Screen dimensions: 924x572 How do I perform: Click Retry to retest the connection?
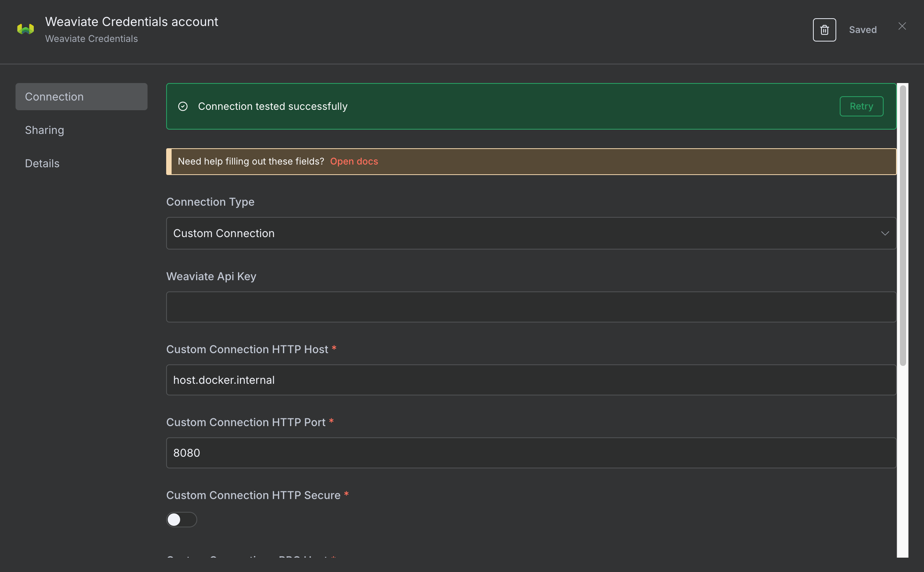pyautogui.click(x=861, y=106)
